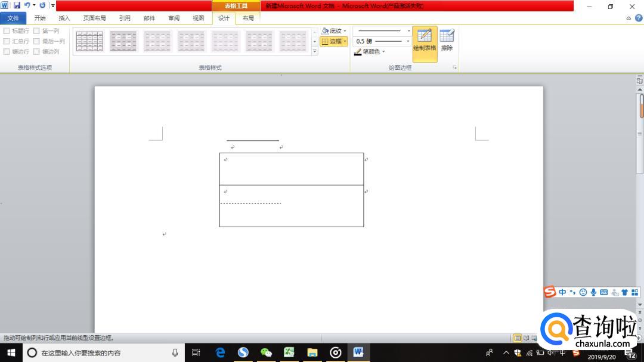
Task: Click the Redo icon in quick access toolbar
Action: tap(42, 5)
